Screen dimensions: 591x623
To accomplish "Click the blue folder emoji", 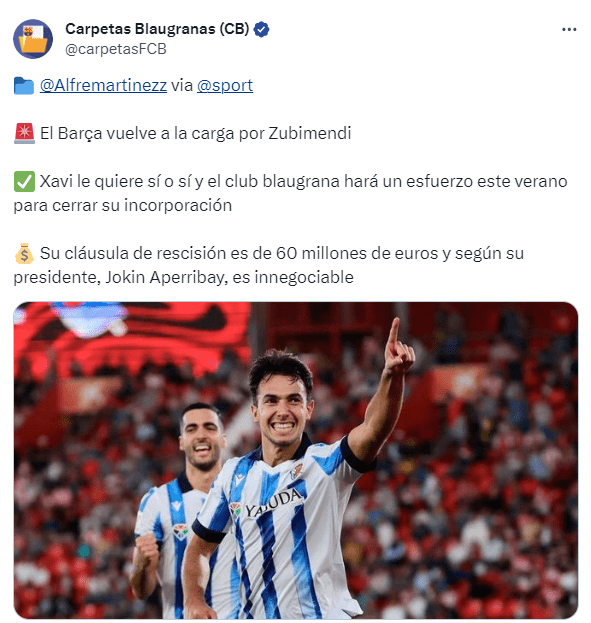I will tap(24, 86).
